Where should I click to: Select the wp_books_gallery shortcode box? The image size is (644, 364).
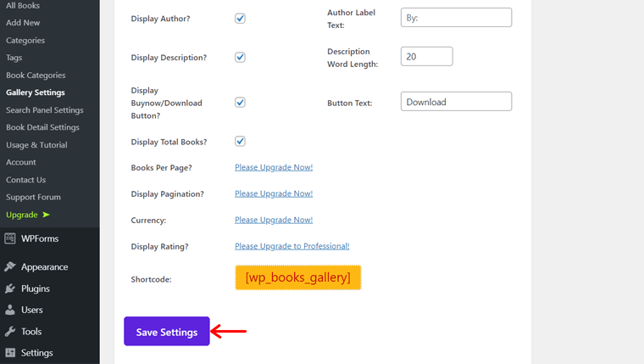pyautogui.click(x=298, y=277)
